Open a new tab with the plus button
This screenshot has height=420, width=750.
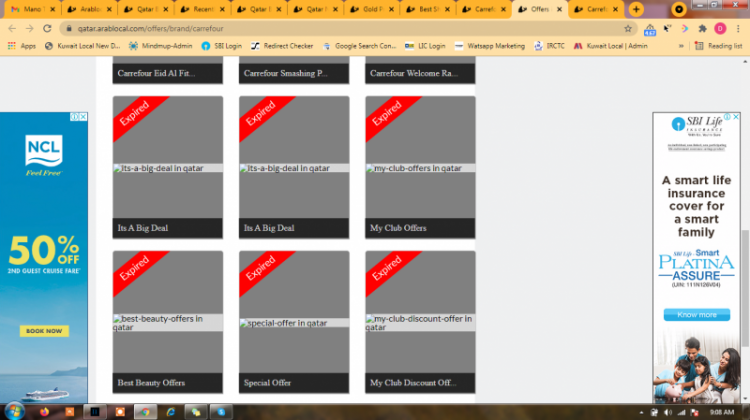[x=636, y=9]
